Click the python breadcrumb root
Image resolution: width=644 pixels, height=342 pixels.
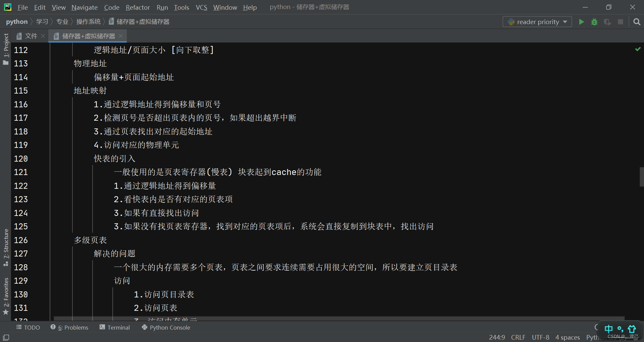point(17,22)
